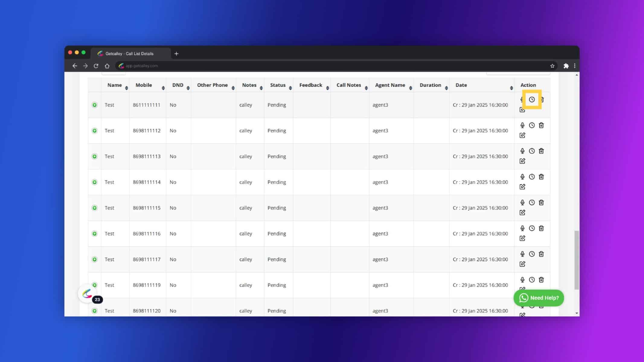Select the Date column header

(461, 85)
